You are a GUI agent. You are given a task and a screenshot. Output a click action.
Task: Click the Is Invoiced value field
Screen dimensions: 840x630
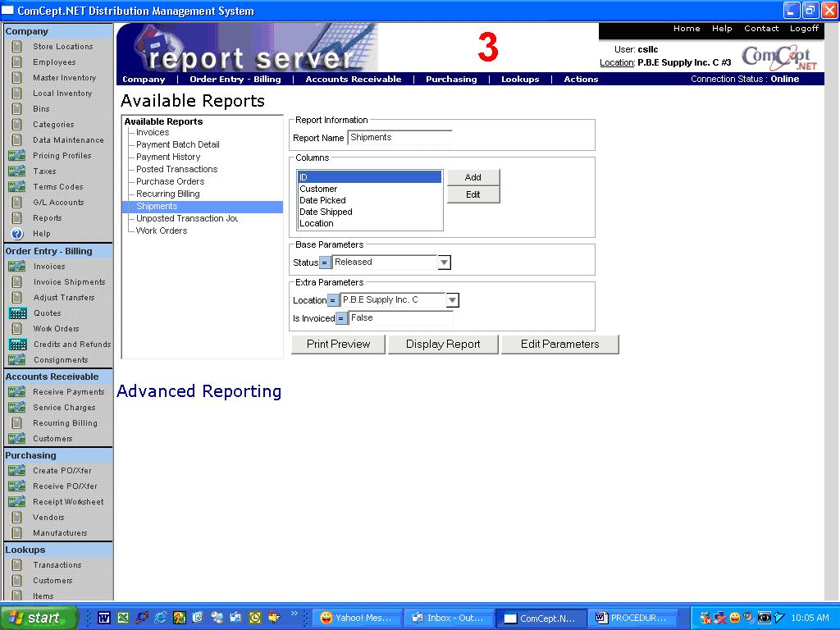coord(400,318)
